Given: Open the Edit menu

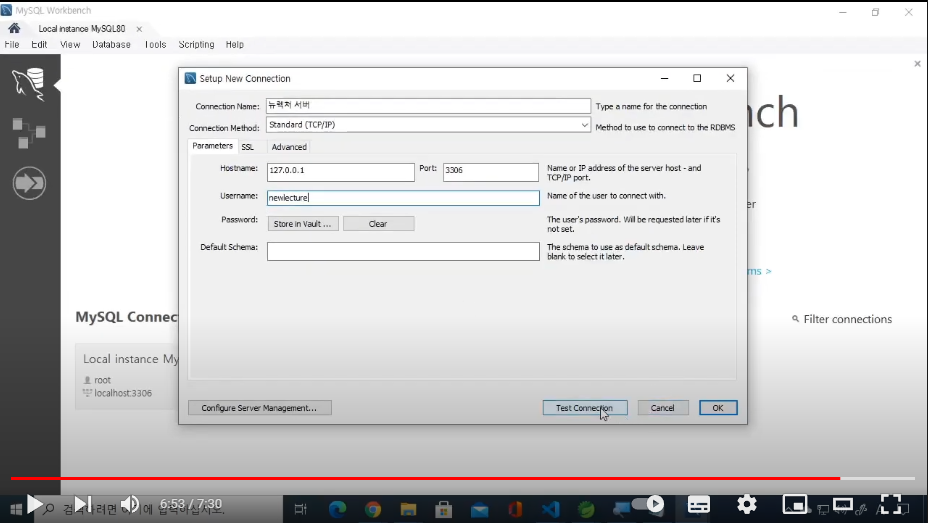Looking at the screenshot, I should coord(39,44).
